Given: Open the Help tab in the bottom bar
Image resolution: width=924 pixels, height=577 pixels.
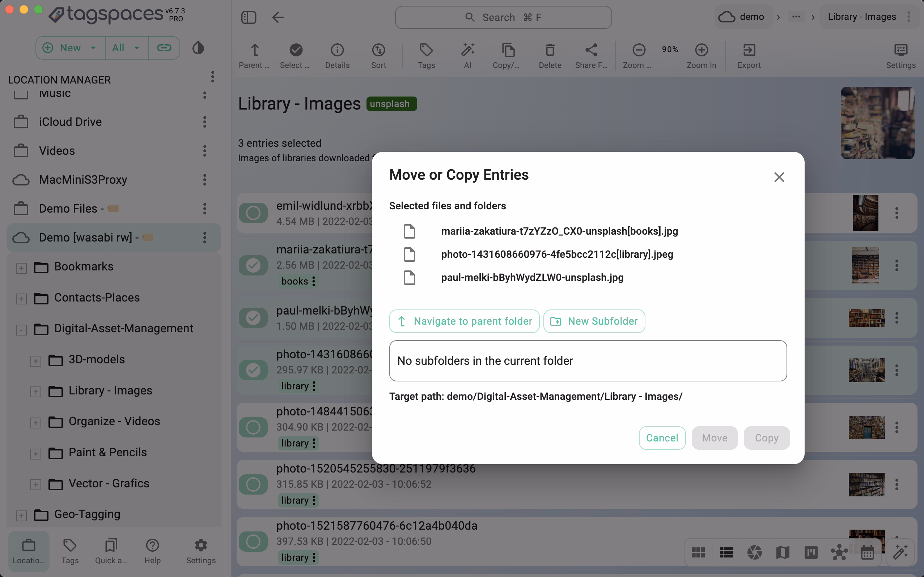Looking at the screenshot, I should (x=152, y=551).
